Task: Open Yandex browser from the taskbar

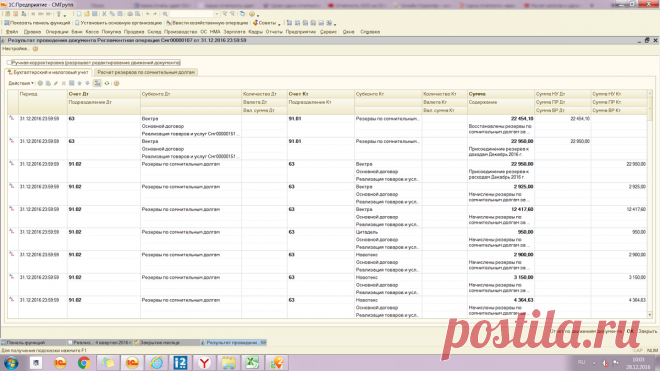Action: (204, 363)
